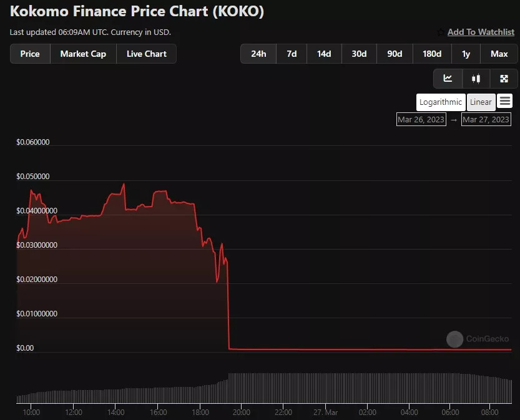Click the Add To Watchlist link
Viewport: 520px width, 420px height.
click(x=481, y=32)
